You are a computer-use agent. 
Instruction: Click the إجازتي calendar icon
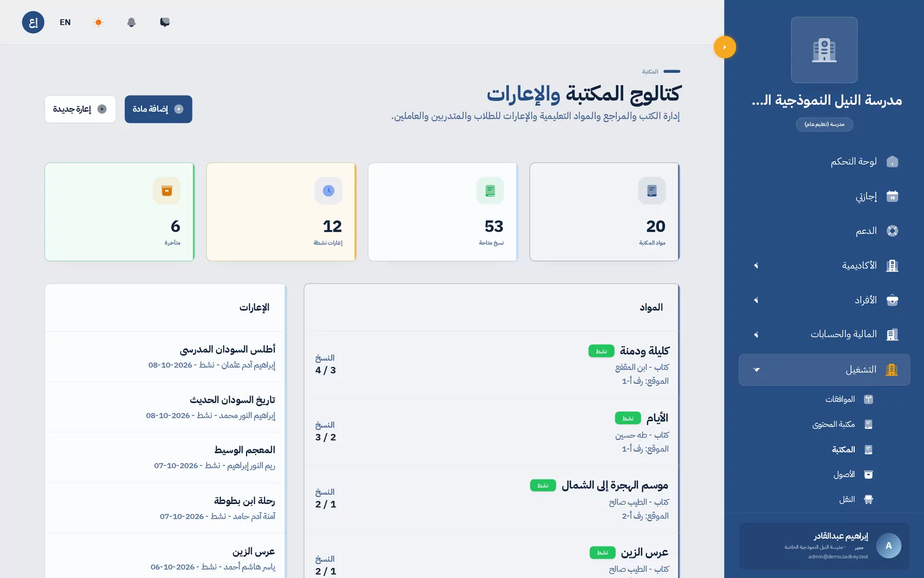(x=892, y=196)
